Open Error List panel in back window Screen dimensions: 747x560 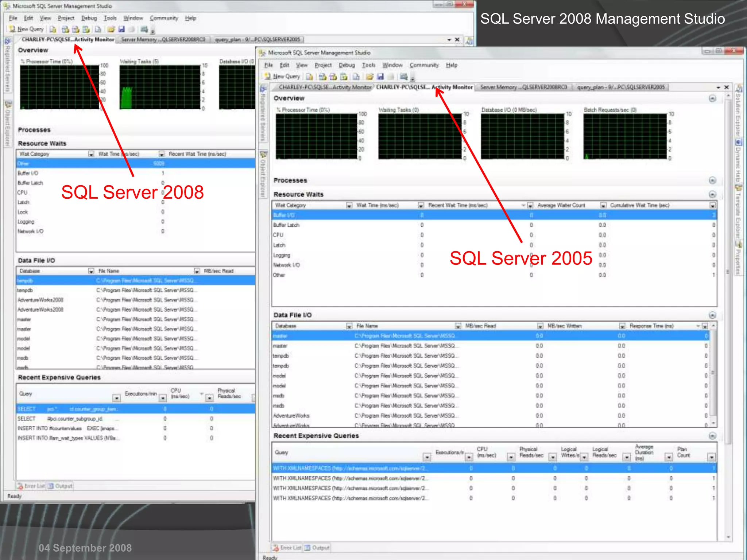coord(31,486)
